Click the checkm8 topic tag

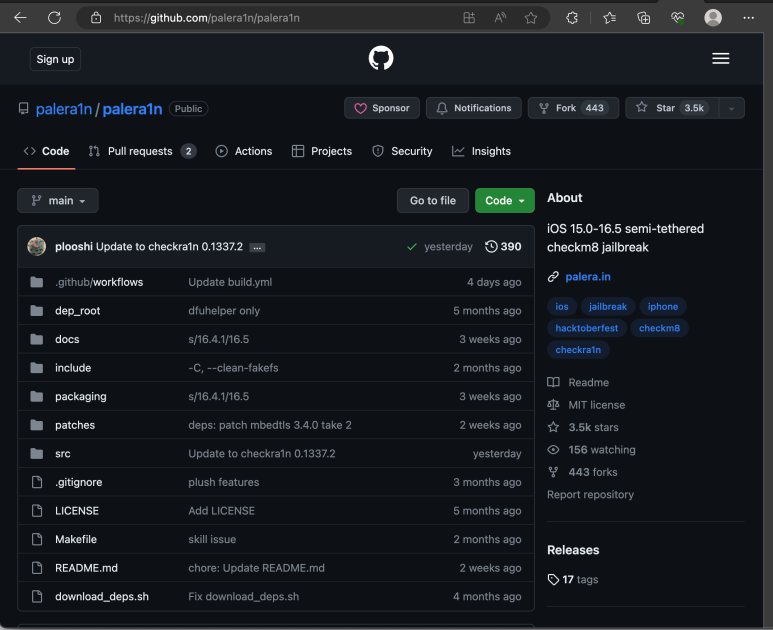(x=659, y=328)
